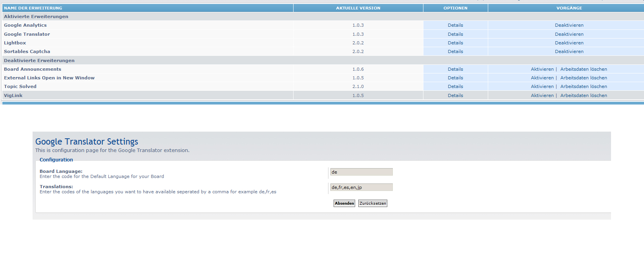Aktivieren the Topic Solved extension
Image resolution: width=644 pixels, height=275 pixels.
pyautogui.click(x=542, y=86)
